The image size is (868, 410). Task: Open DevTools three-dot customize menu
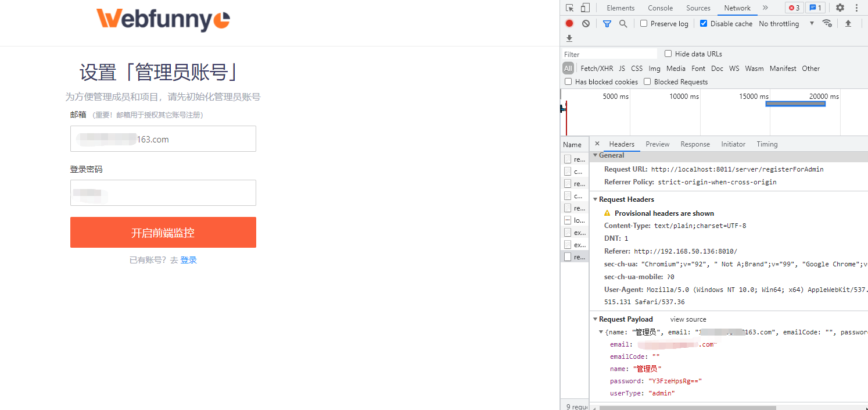click(856, 8)
